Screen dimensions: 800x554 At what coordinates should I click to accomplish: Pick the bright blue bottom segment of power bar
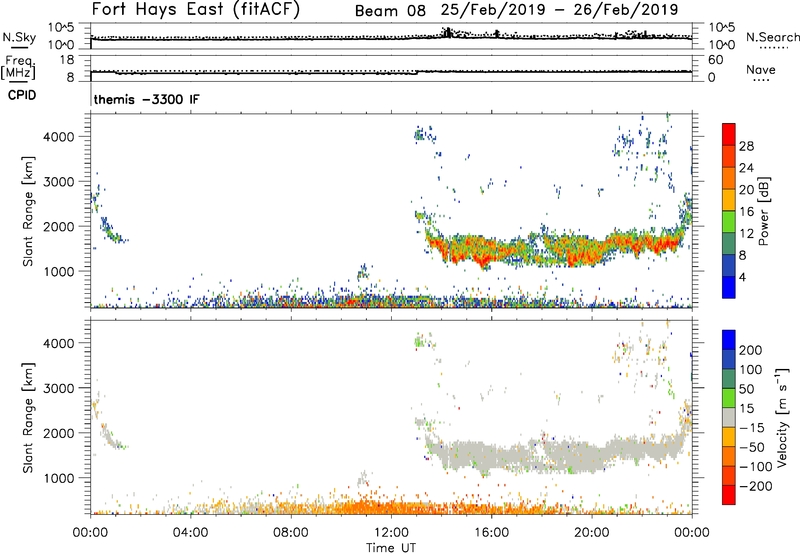729,288
